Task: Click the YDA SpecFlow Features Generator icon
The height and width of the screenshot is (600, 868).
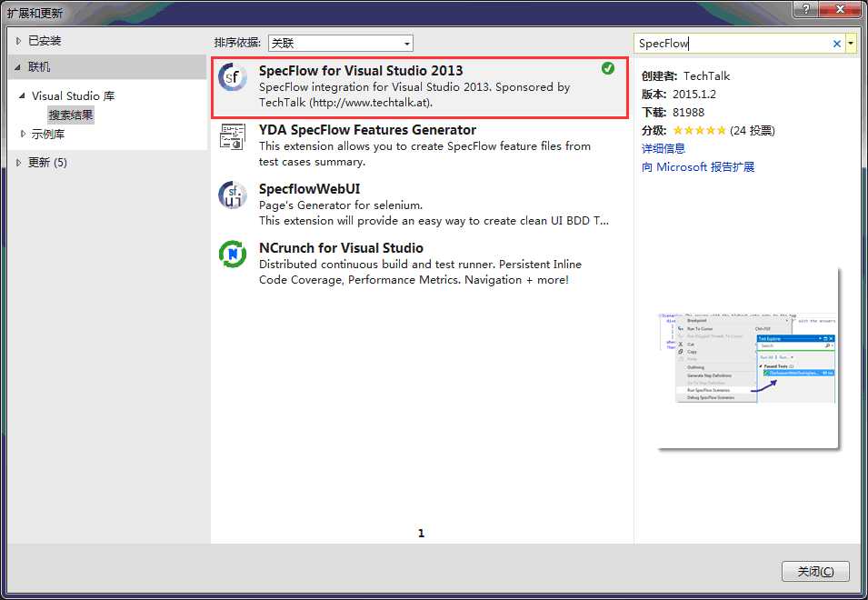Action: coord(233,136)
